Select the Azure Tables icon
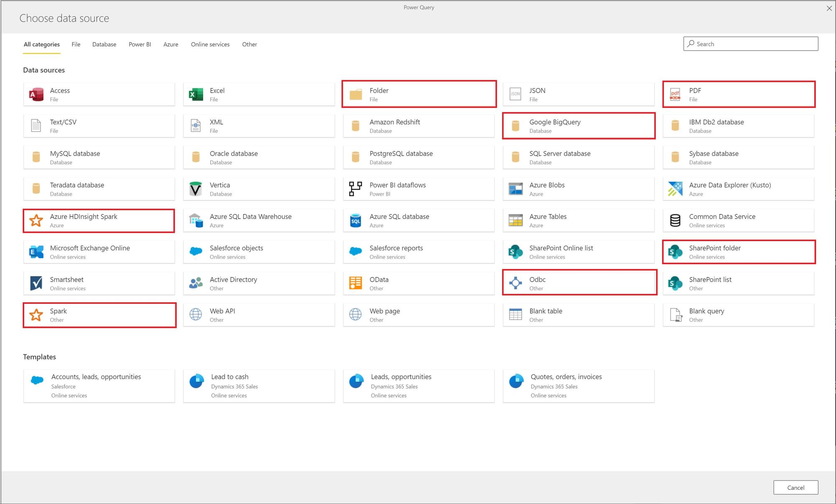 pos(515,220)
